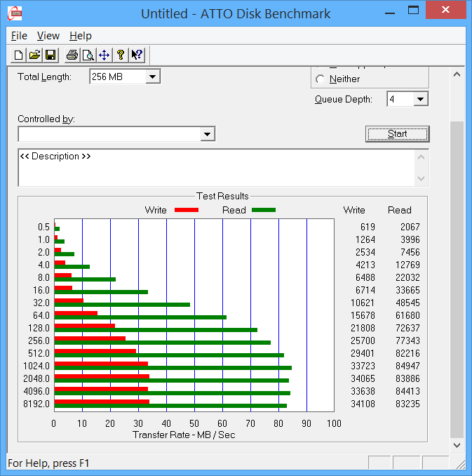Close the ATTO Disk Benchmark window

445,10
